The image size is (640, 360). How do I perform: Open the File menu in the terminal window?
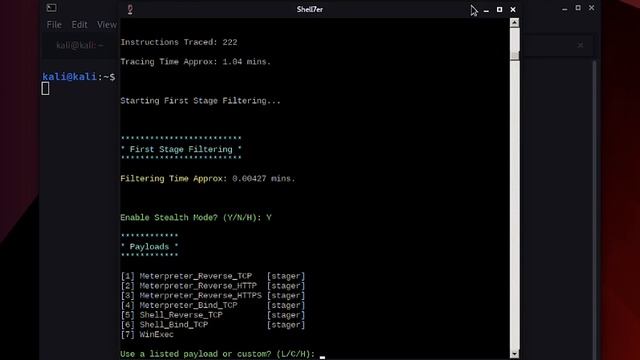pyautogui.click(x=54, y=25)
